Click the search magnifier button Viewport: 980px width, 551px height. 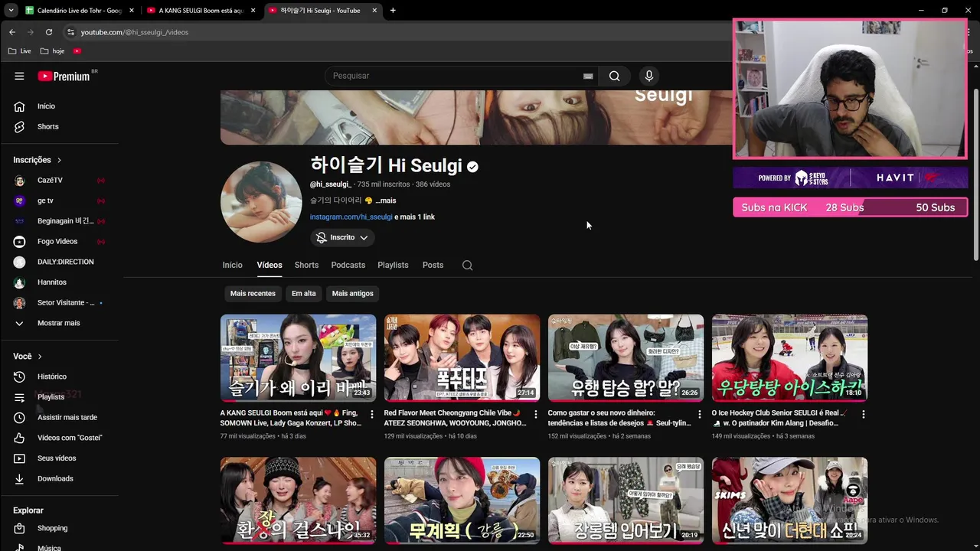[614, 76]
